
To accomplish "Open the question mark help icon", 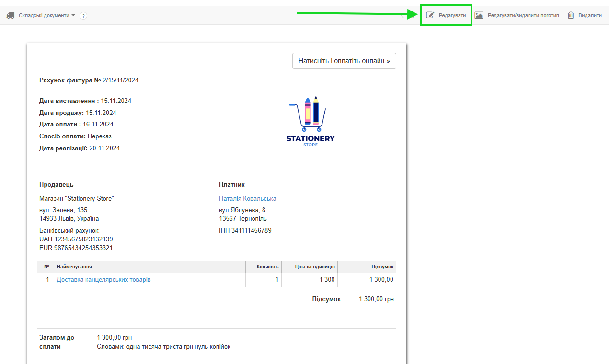I will (x=83, y=16).
